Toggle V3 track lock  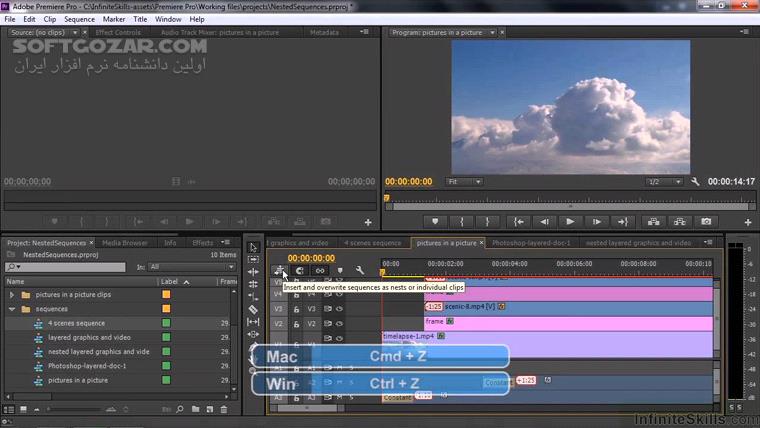point(296,309)
